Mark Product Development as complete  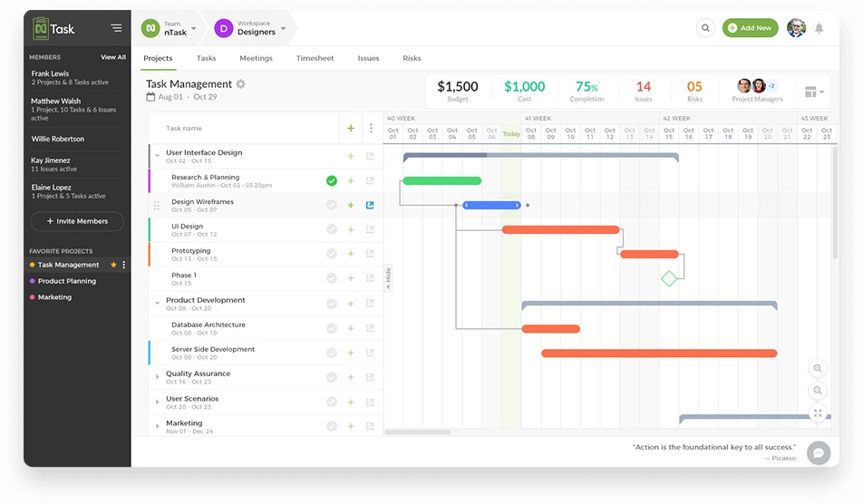[332, 304]
